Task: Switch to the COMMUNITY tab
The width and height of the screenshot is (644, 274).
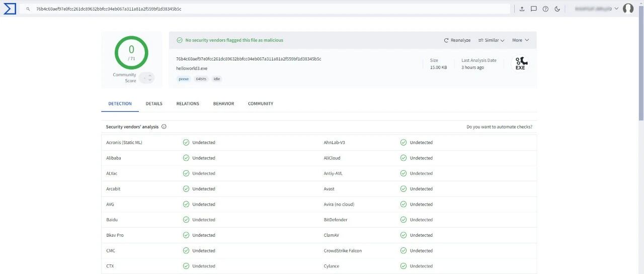Action: pyautogui.click(x=261, y=104)
